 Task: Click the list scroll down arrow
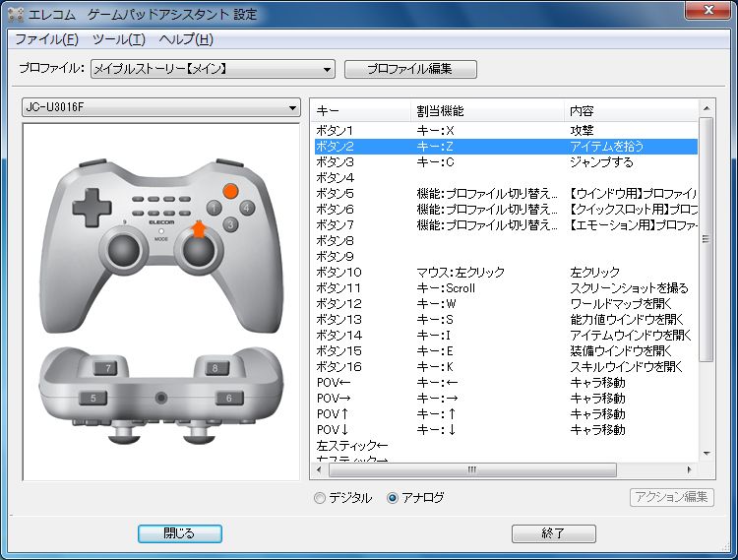(707, 454)
